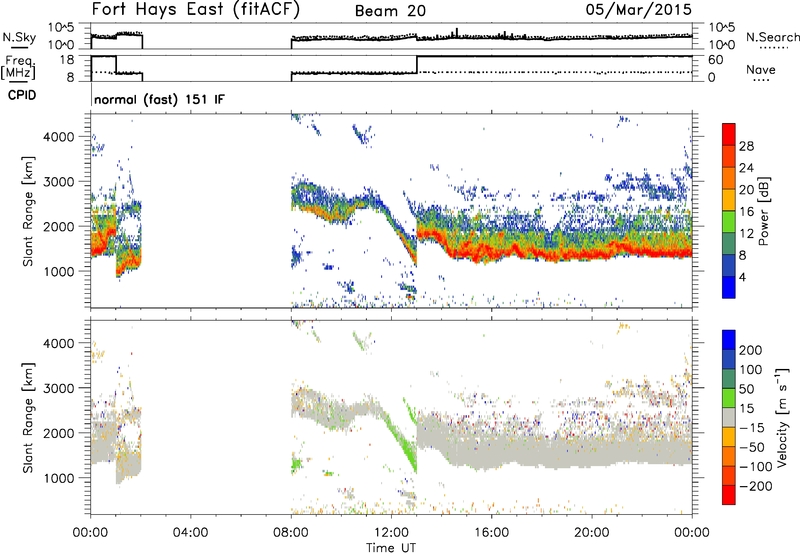Click the 08:00 time tick label
The height and width of the screenshot is (554, 800).
[291, 533]
